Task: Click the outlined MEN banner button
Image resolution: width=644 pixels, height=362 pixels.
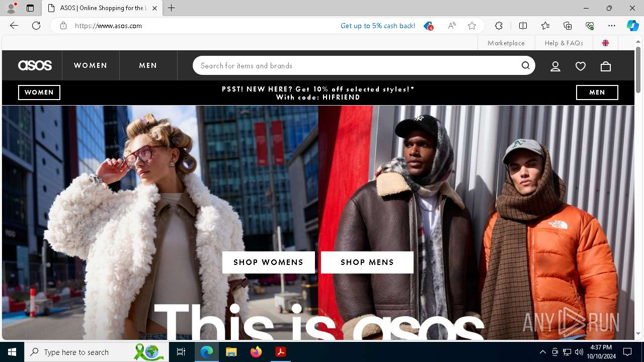Action: pos(597,93)
